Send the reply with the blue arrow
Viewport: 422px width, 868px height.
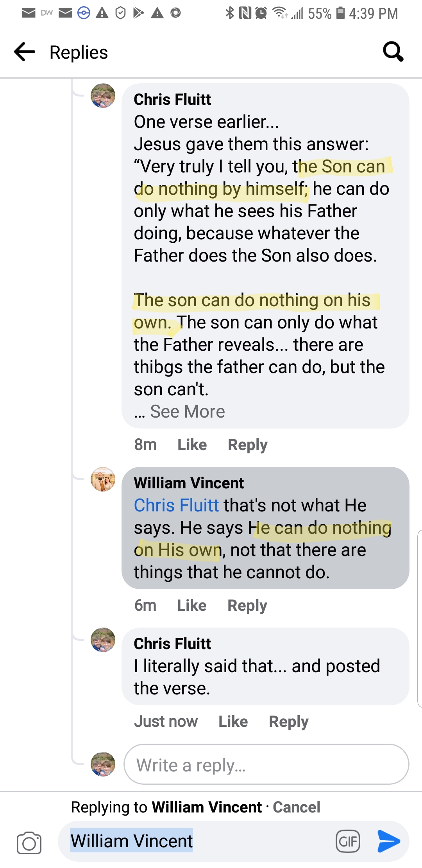pos(388,841)
